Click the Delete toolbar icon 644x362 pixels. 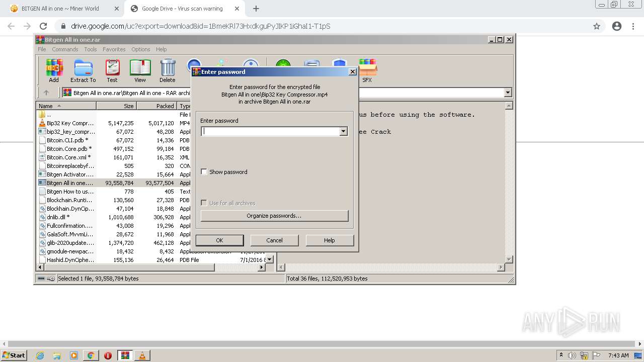point(168,70)
